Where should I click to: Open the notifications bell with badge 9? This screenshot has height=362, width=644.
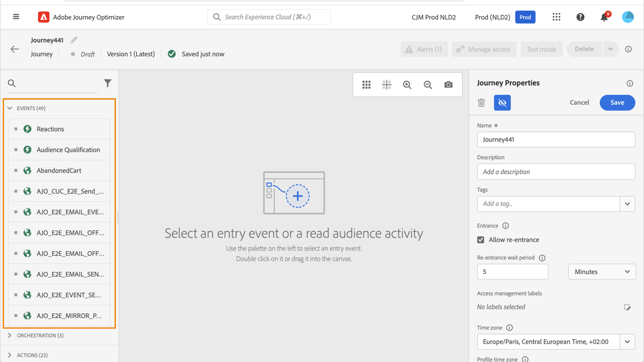click(x=604, y=17)
